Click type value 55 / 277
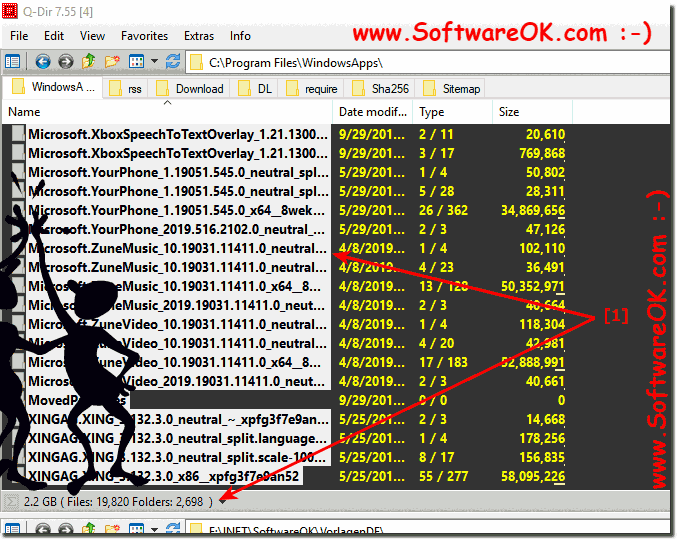 tap(443, 476)
